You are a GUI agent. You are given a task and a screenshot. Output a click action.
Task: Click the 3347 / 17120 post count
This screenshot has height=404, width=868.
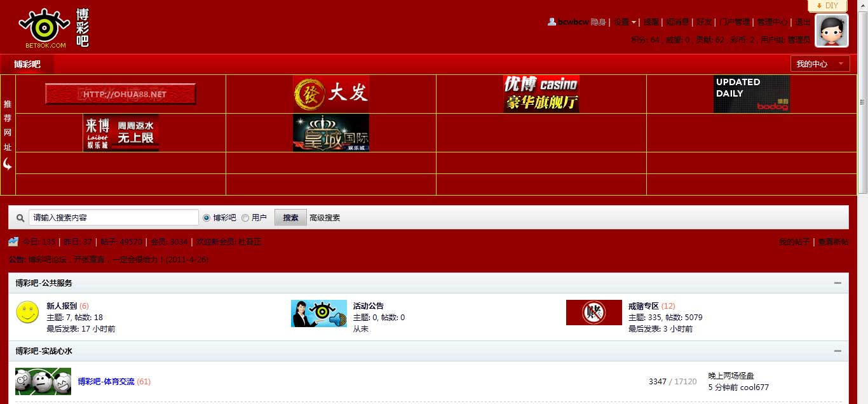(672, 382)
